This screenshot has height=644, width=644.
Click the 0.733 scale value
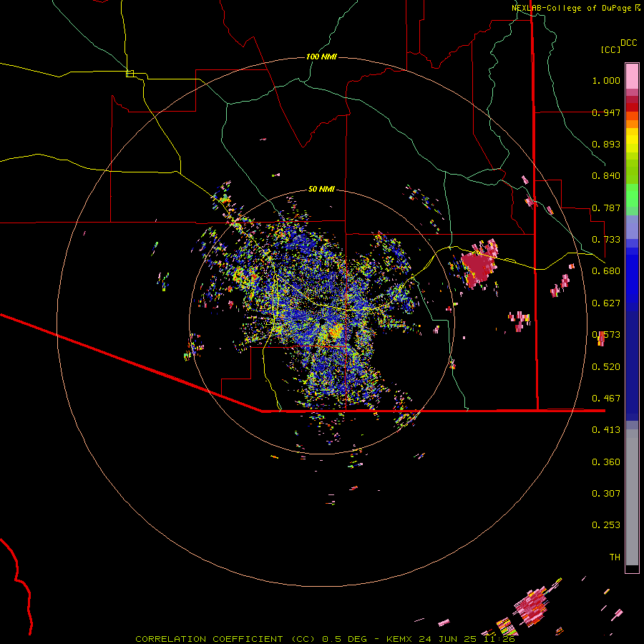tap(606, 240)
